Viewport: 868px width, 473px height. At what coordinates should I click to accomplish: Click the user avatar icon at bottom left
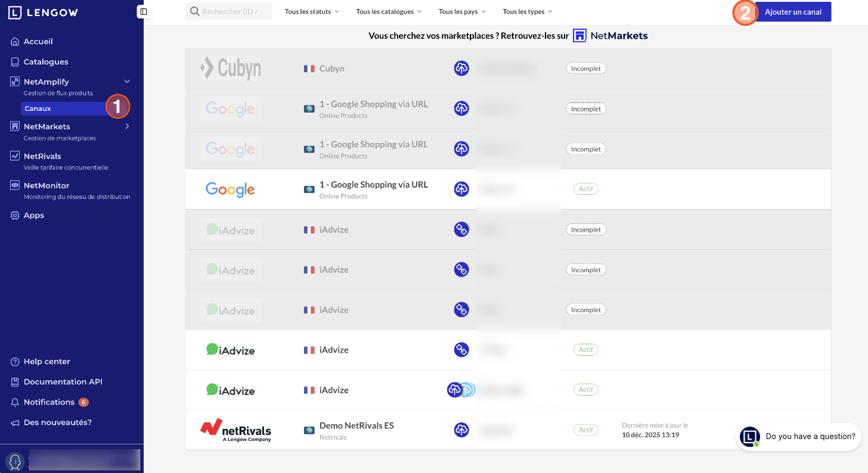click(x=15, y=460)
